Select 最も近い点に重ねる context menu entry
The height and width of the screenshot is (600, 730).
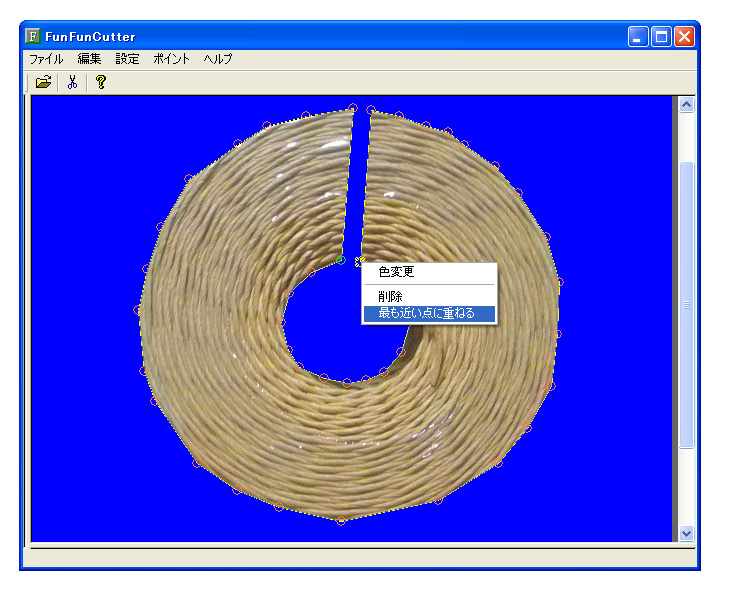tap(429, 313)
